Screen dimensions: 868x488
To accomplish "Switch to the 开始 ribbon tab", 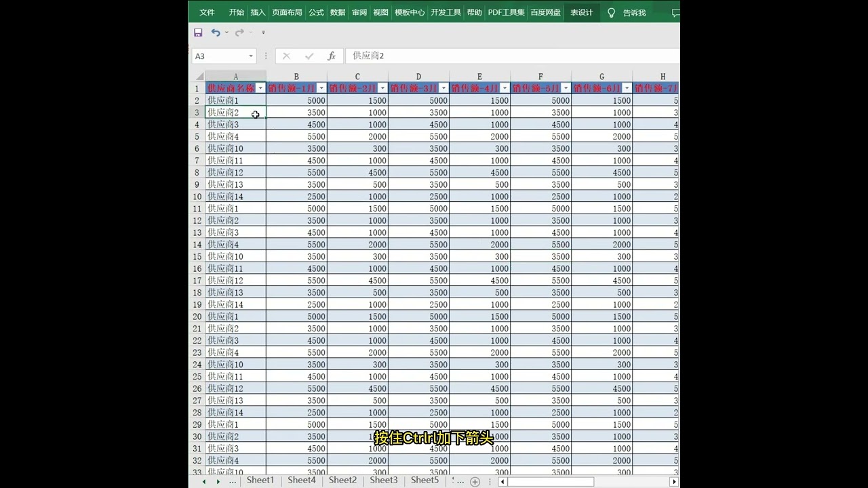I will click(237, 12).
